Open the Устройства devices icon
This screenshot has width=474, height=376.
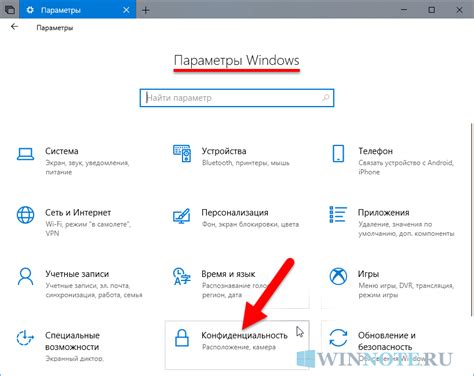pyautogui.click(x=182, y=153)
